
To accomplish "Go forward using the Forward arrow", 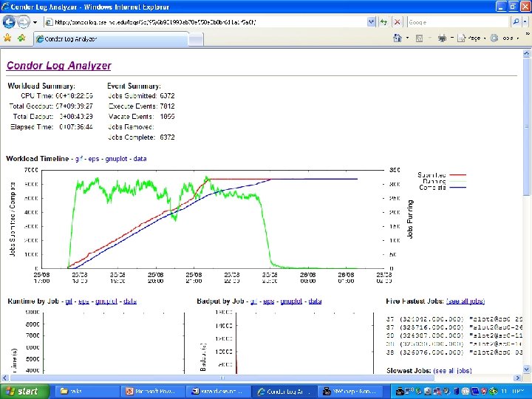I will 23,22.
